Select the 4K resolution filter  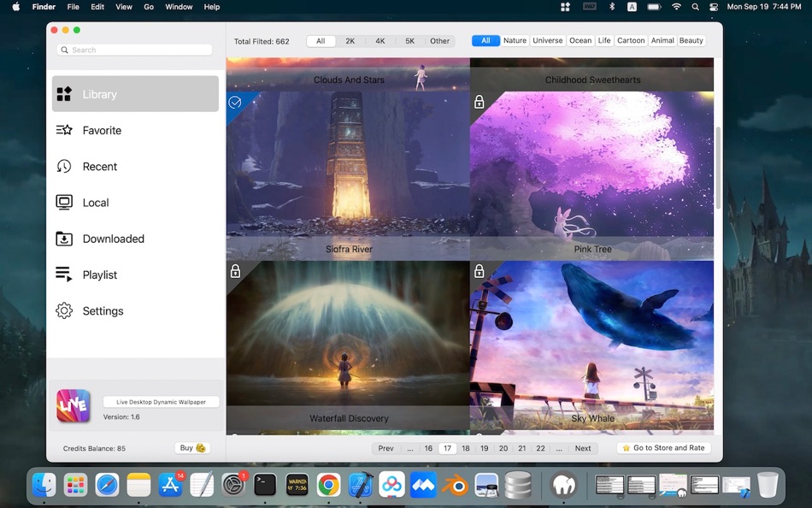pyautogui.click(x=380, y=41)
